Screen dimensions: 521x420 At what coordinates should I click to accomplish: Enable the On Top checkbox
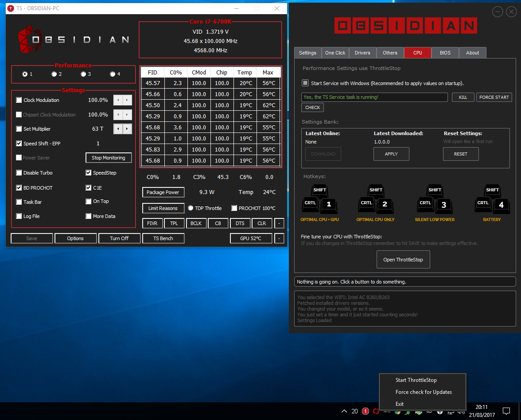coord(89,201)
